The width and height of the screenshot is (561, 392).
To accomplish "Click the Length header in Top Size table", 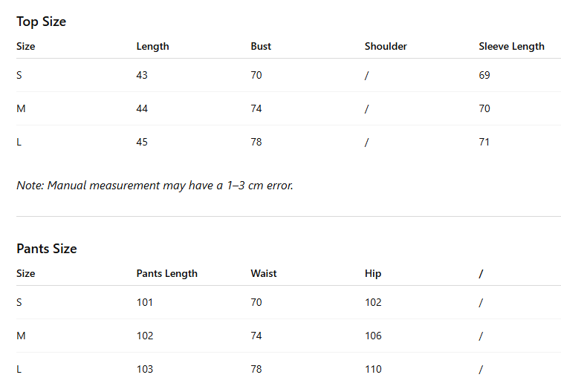I will (152, 46).
